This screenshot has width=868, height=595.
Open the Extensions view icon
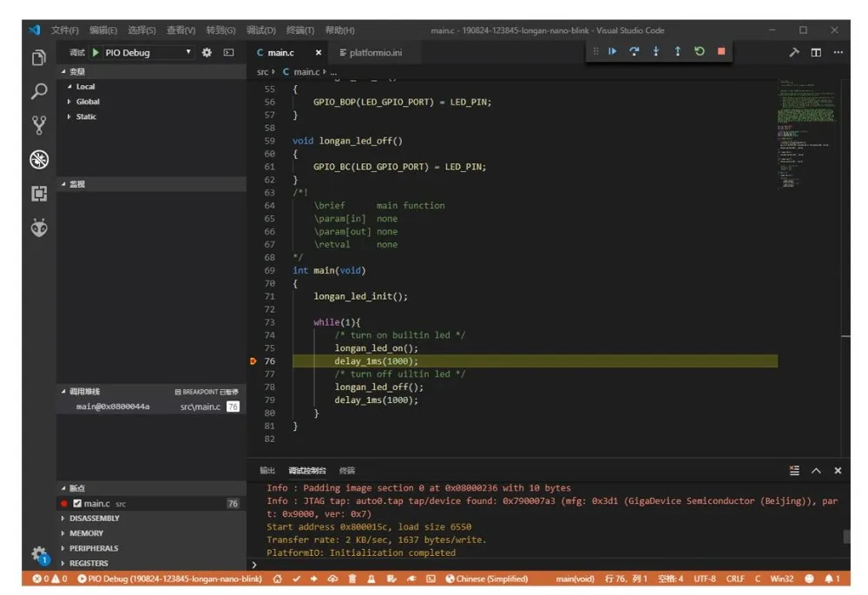(38, 193)
